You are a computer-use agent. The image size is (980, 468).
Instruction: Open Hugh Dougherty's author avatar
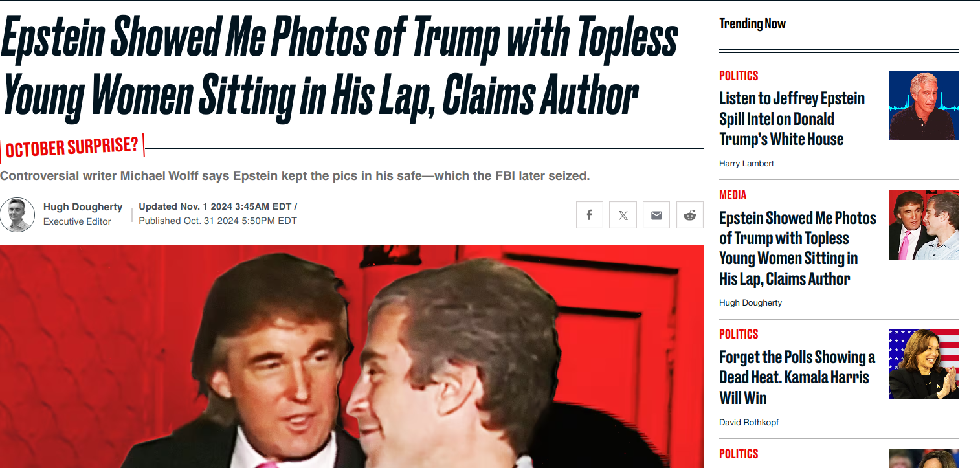[17, 215]
